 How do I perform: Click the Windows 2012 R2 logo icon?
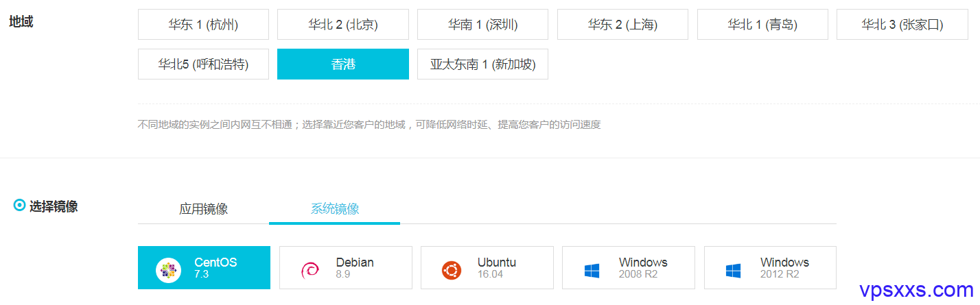click(734, 271)
